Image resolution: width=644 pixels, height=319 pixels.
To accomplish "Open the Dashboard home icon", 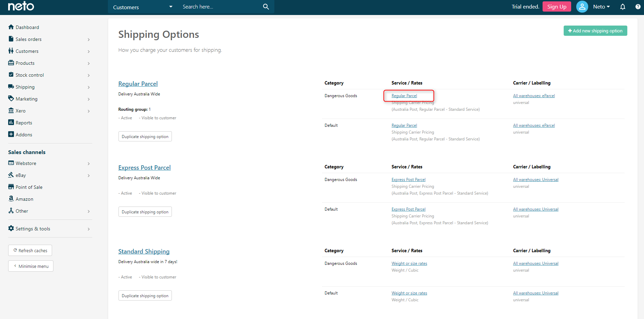I will [11, 27].
